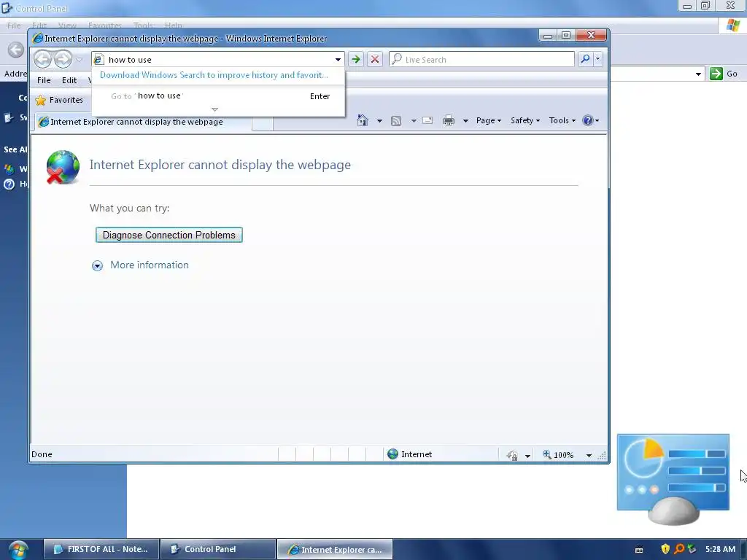This screenshot has width=747, height=560.
Task: Click the Help question mark icon
Action: coord(588,120)
